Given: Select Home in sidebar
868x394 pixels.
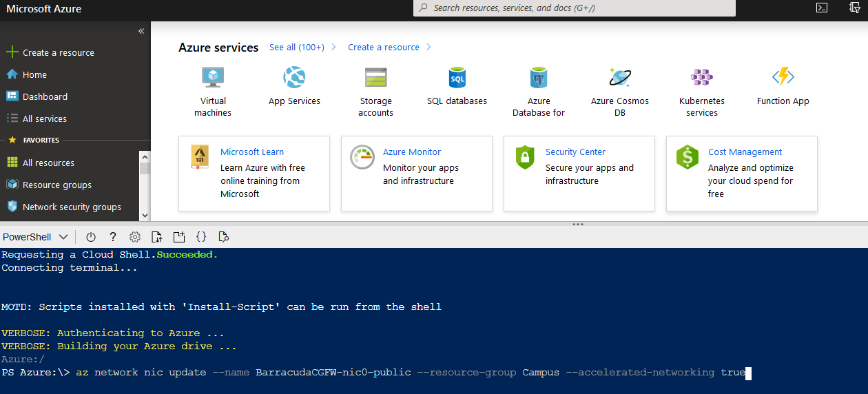Looking at the screenshot, I should 34,74.
